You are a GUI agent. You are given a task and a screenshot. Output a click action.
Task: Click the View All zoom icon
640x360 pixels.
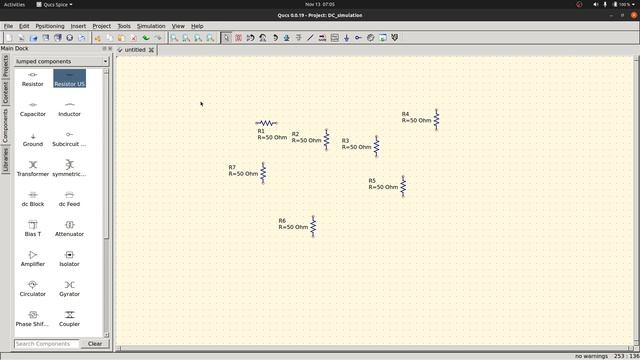(174, 38)
